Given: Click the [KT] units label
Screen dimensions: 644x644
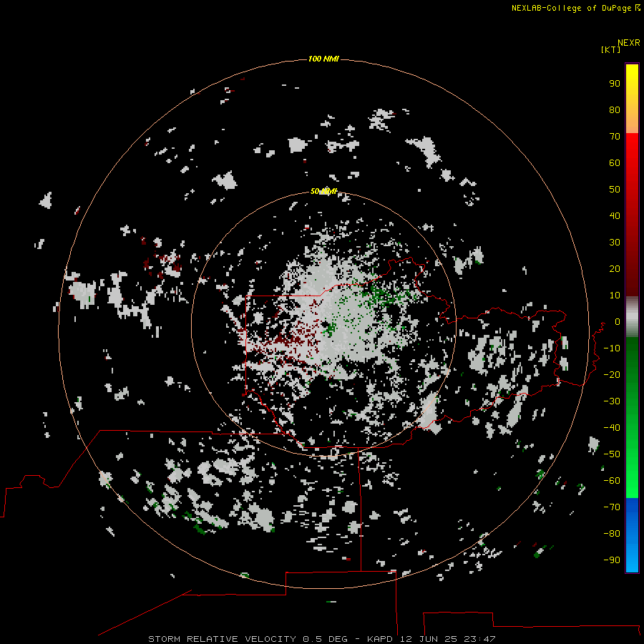Looking at the screenshot, I should tap(610, 49).
